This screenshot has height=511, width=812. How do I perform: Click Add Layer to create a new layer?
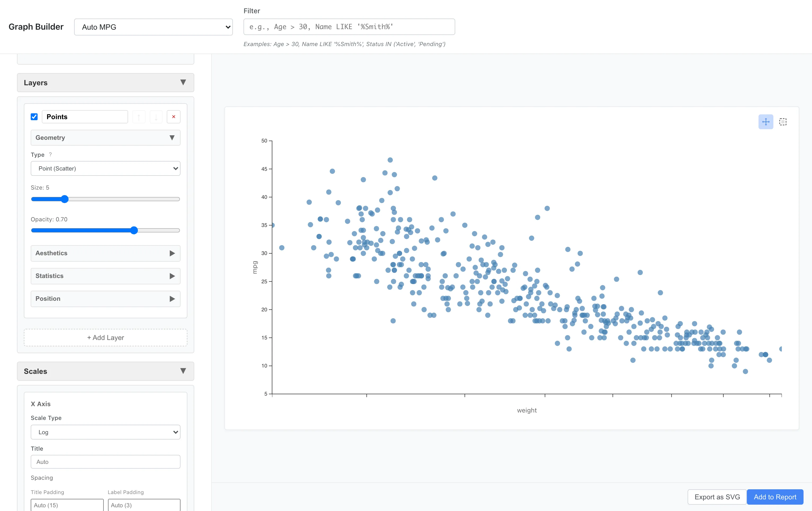pos(106,338)
